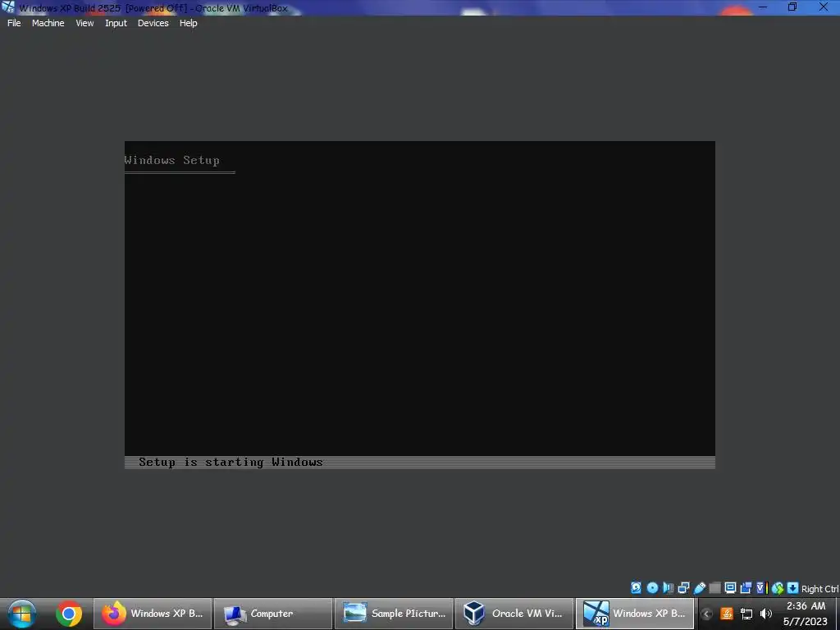Open the shared folders status icon
Image resolution: width=840 pixels, height=630 pixels.
coord(714,588)
